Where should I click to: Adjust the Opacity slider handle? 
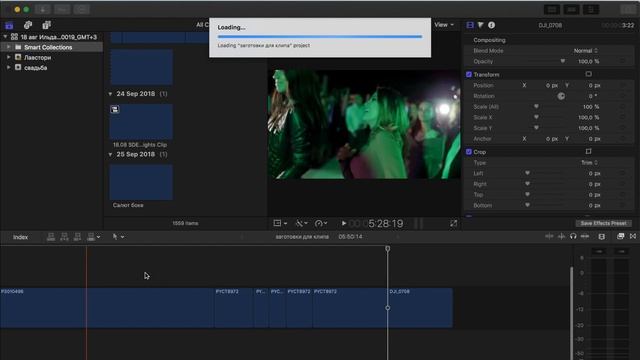coord(562,61)
